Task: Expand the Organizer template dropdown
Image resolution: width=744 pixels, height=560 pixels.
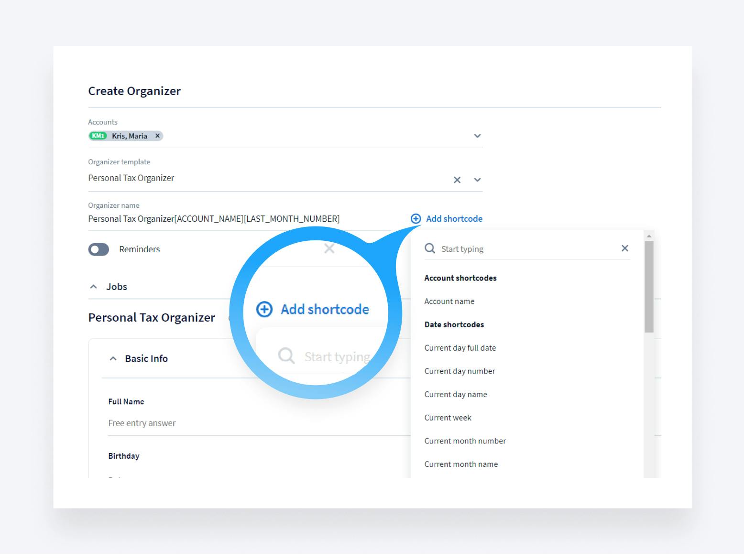Action: pyautogui.click(x=477, y=180)
